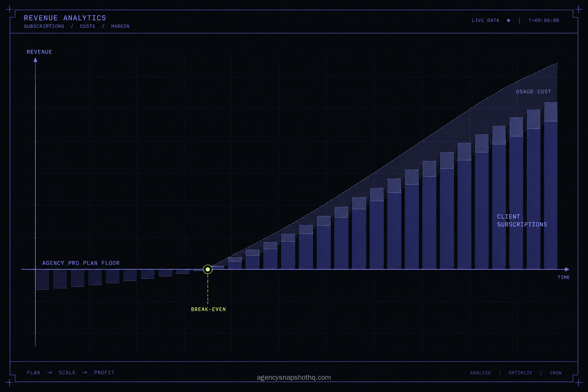Go to the MARGIN breadcrumb
Viewport: 588px width, 392px height.
coord(120,26)
